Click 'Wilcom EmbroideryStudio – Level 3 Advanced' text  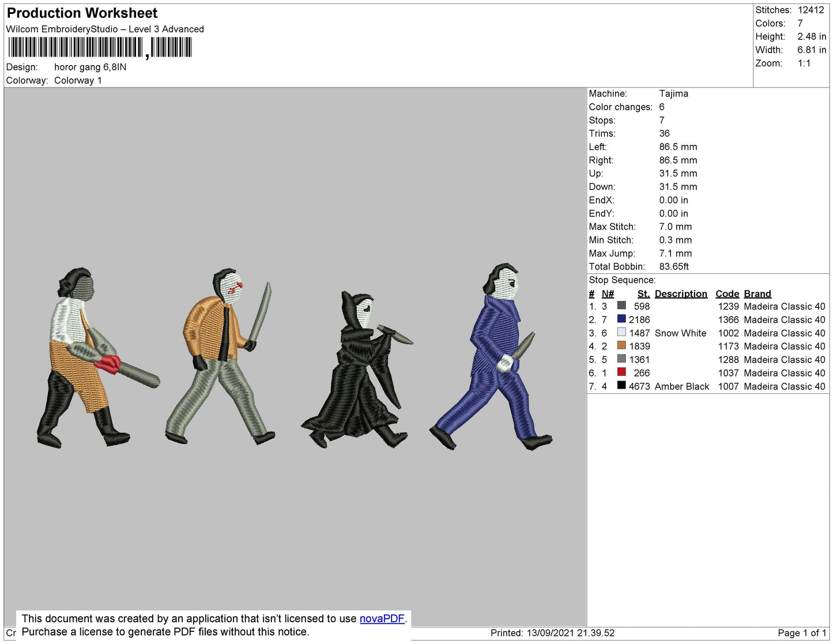coord(105,29)
